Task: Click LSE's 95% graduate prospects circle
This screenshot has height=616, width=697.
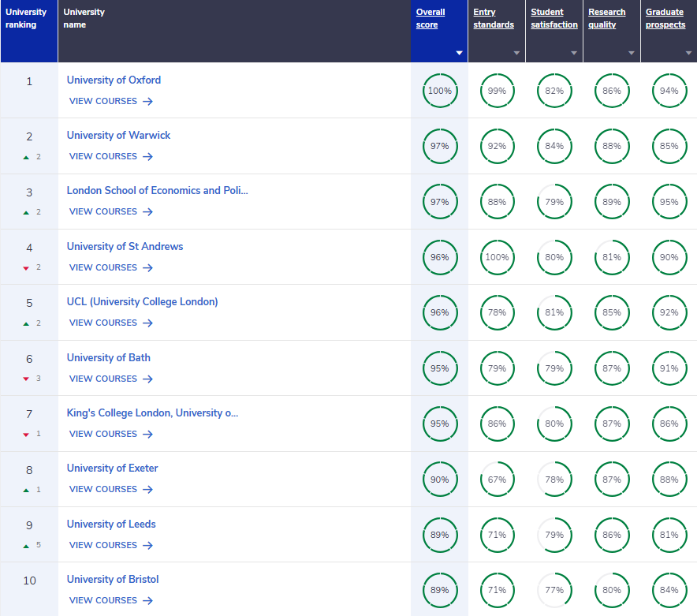Action: (669, 202)
